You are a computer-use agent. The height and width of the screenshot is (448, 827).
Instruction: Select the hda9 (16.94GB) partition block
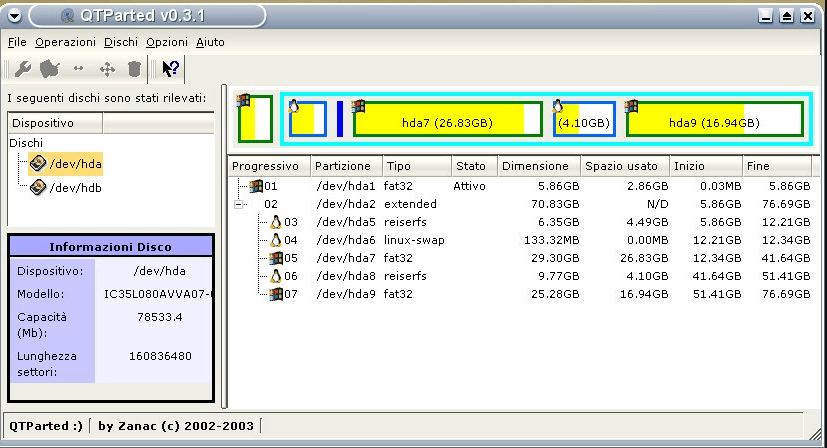click(714, 119)
